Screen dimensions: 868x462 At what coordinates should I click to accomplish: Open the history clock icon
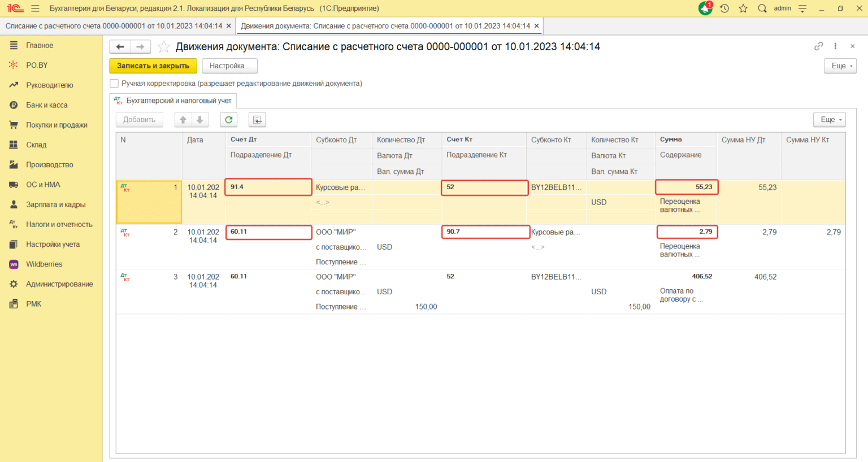point(724,8)
